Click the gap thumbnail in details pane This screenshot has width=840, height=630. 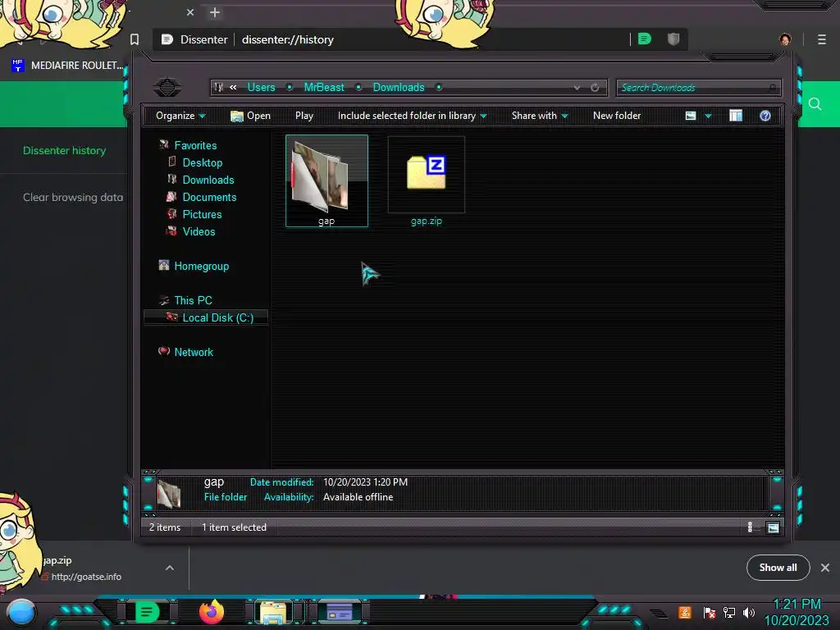point(169,493)
